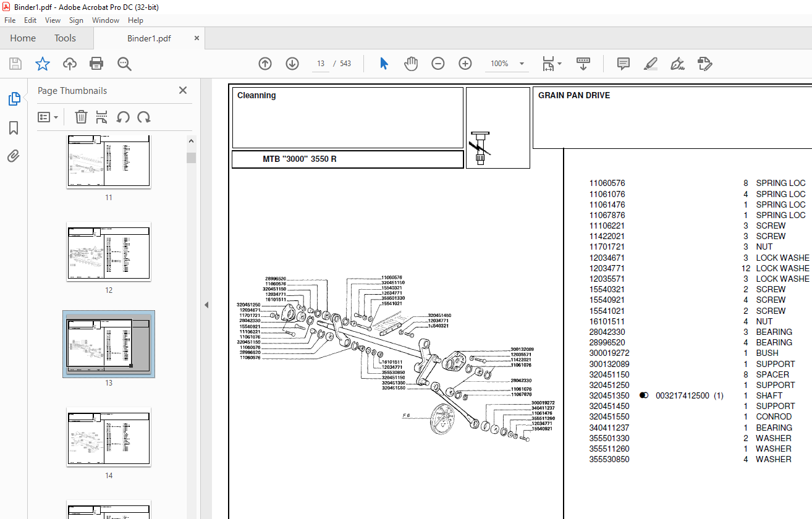Open the fit page display icon

pyautogui.click(x=548, y=64)
